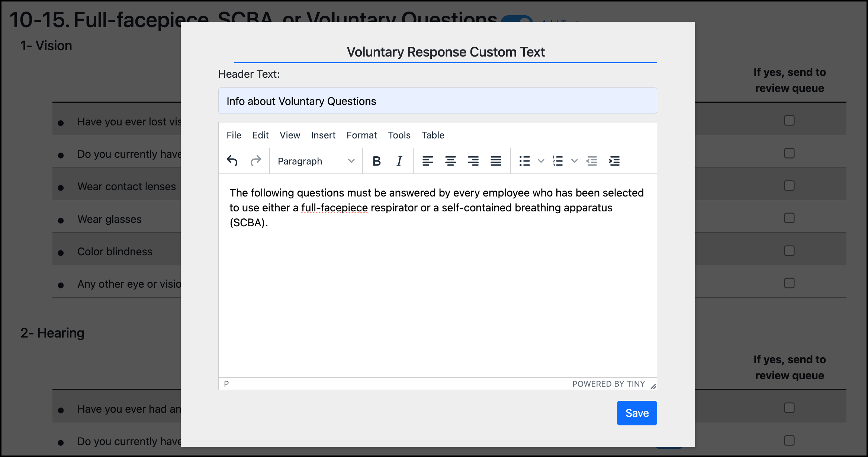Apply Bold formatting to the text
This screenshot has height=457, width=868.
click(x=376, y=161)
